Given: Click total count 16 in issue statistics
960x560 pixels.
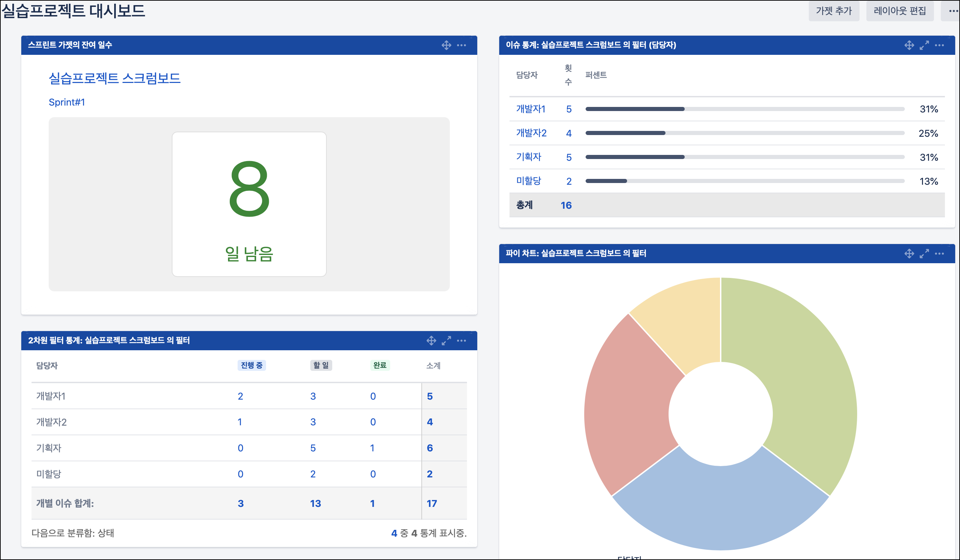Looking at the screenshot, I should 566,206.
